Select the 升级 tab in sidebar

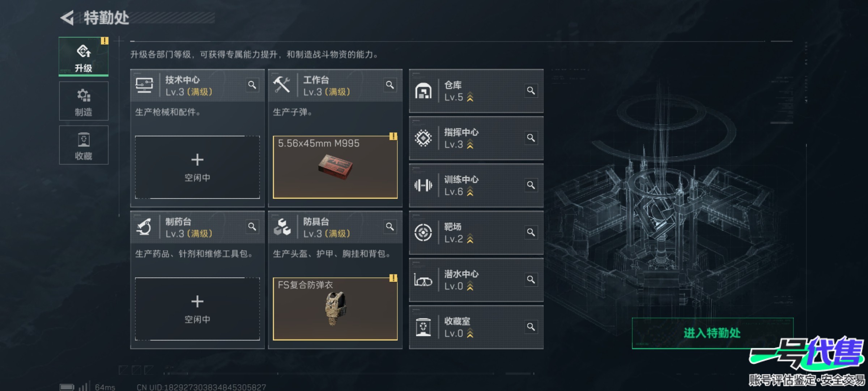tap(84, 56)
